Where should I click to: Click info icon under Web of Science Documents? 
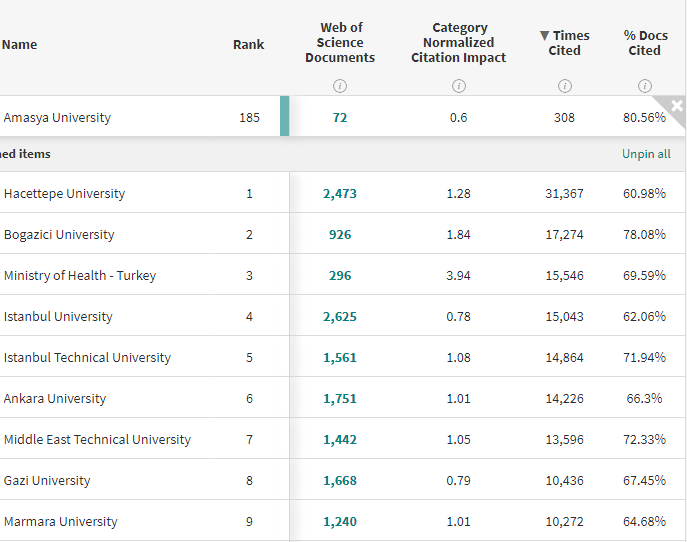pyautogui.click(x=340, y=85)
